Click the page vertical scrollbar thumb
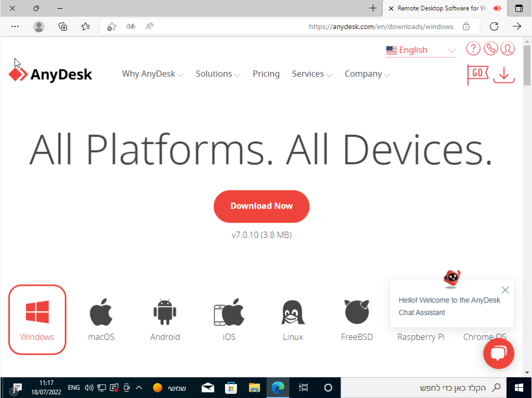This screenshot has height=398, width=532. [x=527, y=65]
